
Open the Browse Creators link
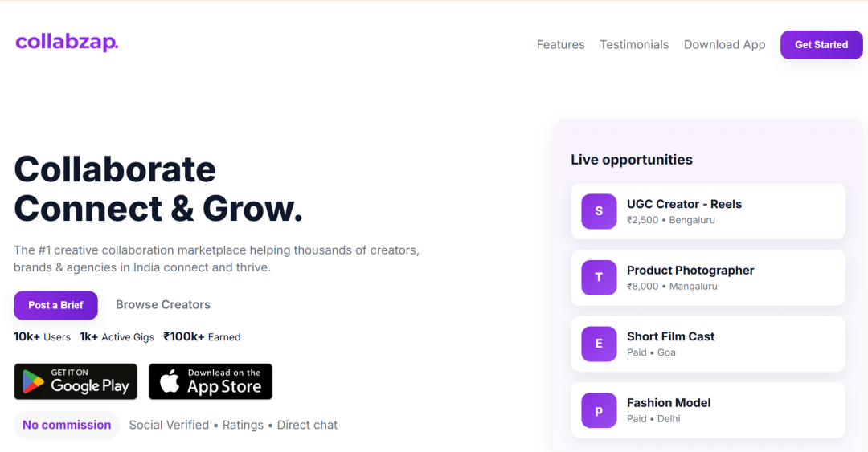(x=163, y=305)
